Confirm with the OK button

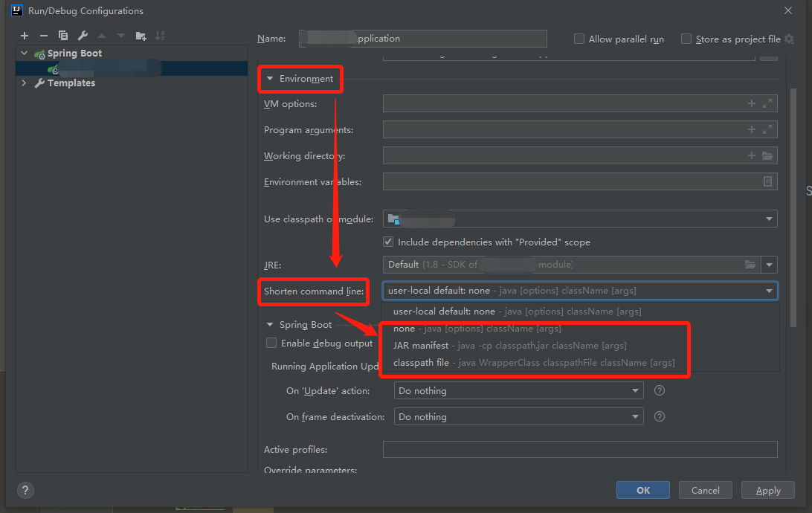point(642,490)
